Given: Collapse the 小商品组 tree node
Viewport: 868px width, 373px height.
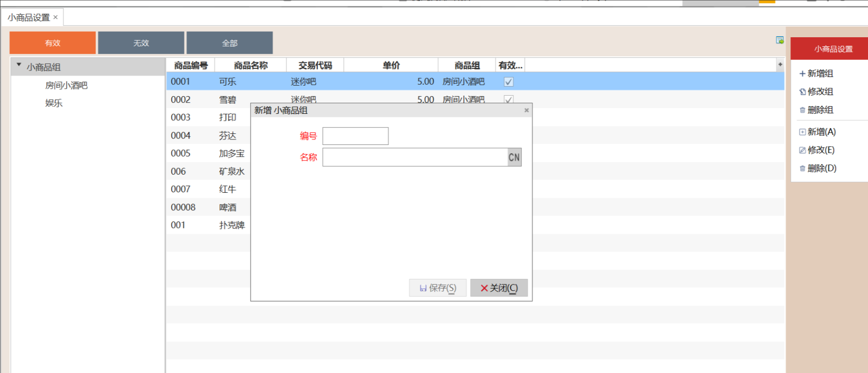Looking at the screenshot, I should (19, 65).
